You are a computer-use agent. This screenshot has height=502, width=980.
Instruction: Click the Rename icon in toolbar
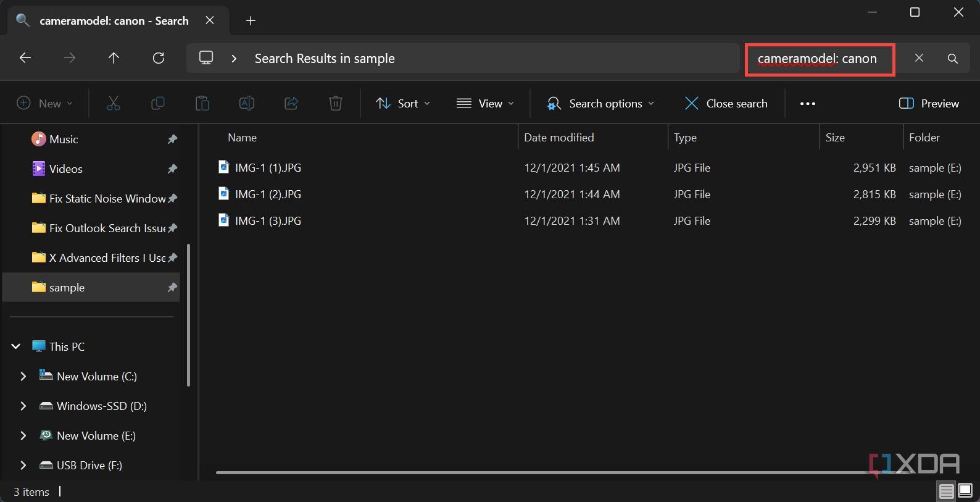(x=247, y=103)
